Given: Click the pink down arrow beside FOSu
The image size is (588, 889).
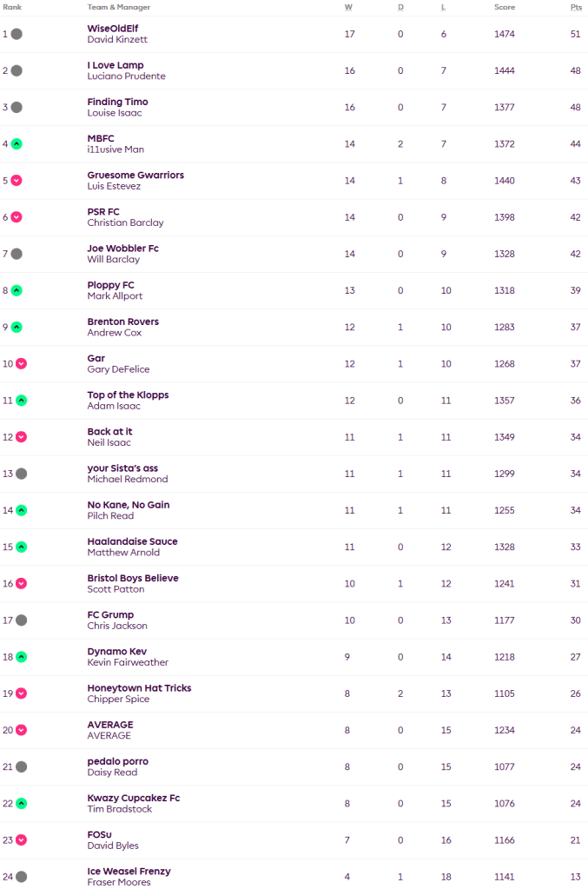Looking at the screenshot, I should click(x=21, y=840).
